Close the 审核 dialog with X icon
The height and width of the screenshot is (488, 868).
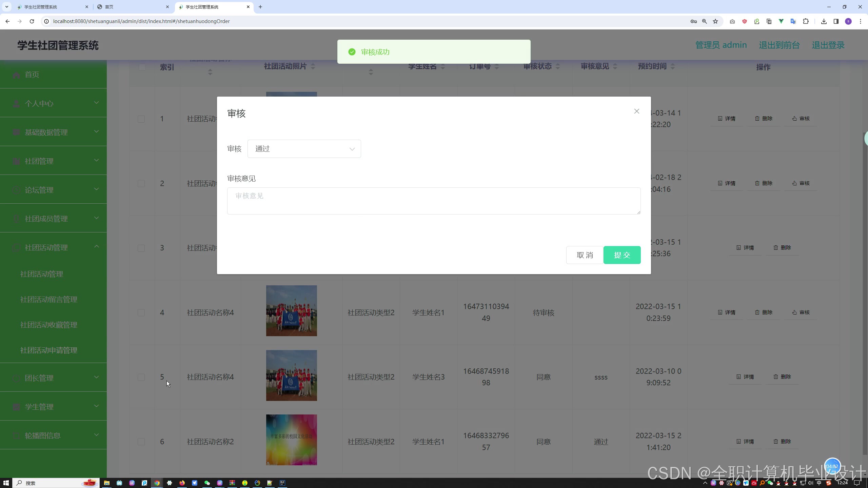click(x=636, y=111)
